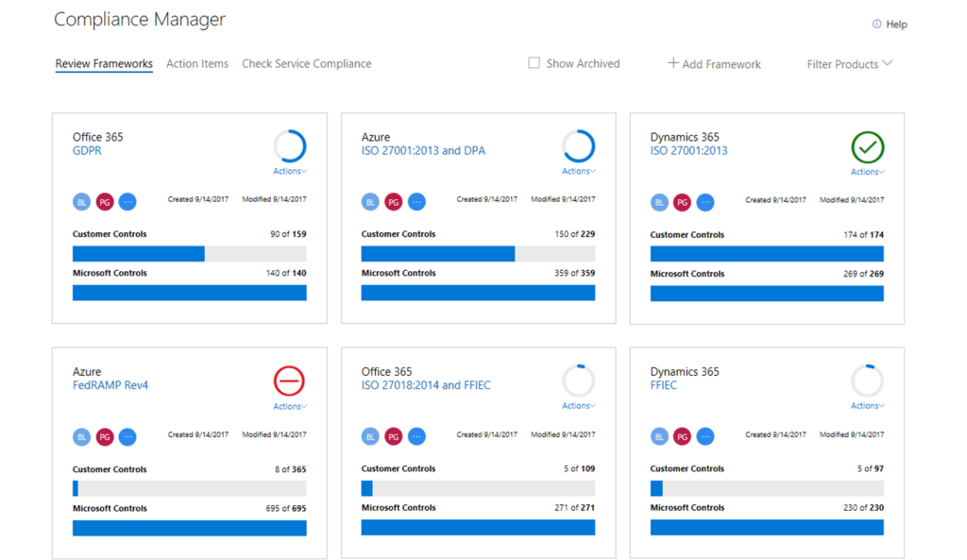Viewport: 967px width, 560px height.
Task: Switch to the Action Items tab
Action: click(x=197, y=63)
